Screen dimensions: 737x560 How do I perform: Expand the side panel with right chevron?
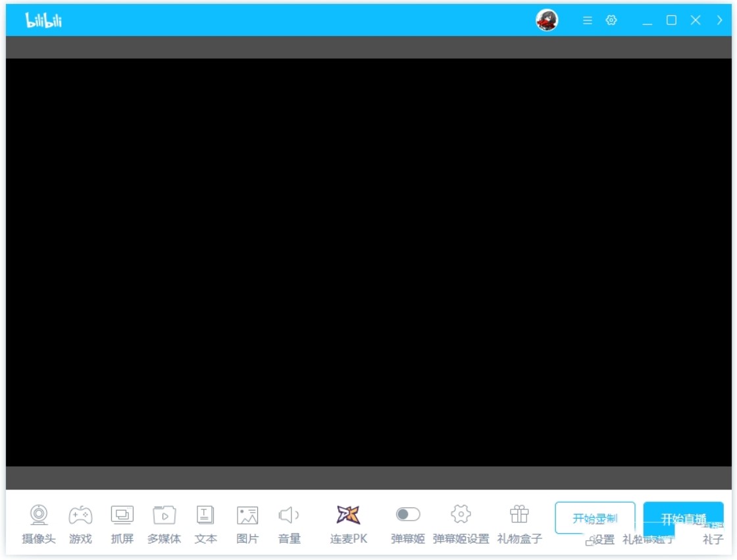click(720, 20)
